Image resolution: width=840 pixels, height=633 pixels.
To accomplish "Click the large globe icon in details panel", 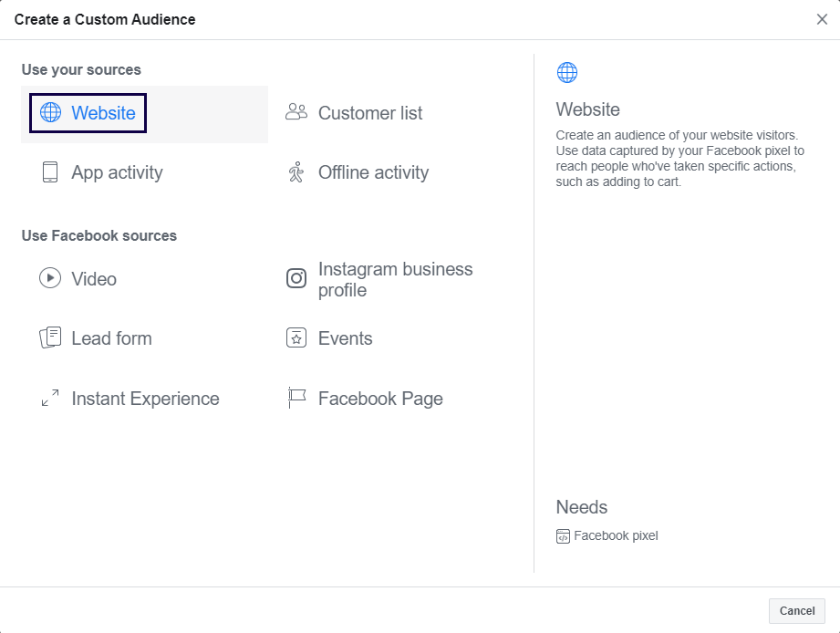I will 567,72.
